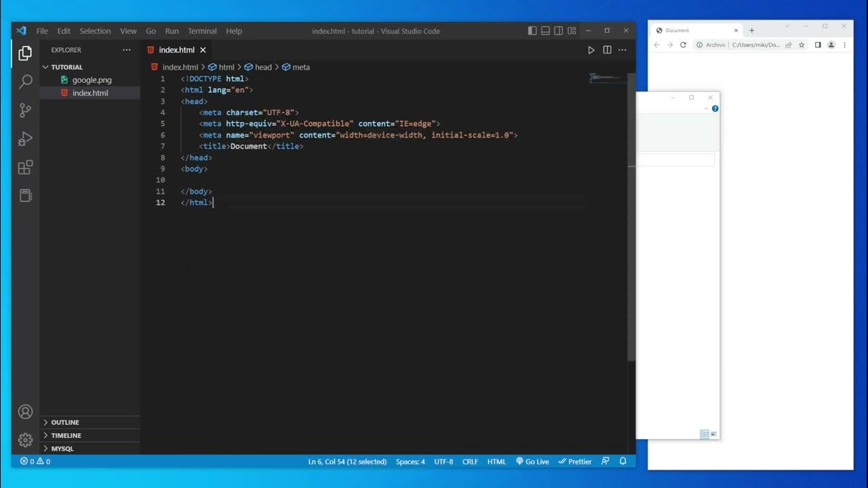This screenshot has height=488, width=868.
Task: Open the Help menu
Action: point(234,31)
